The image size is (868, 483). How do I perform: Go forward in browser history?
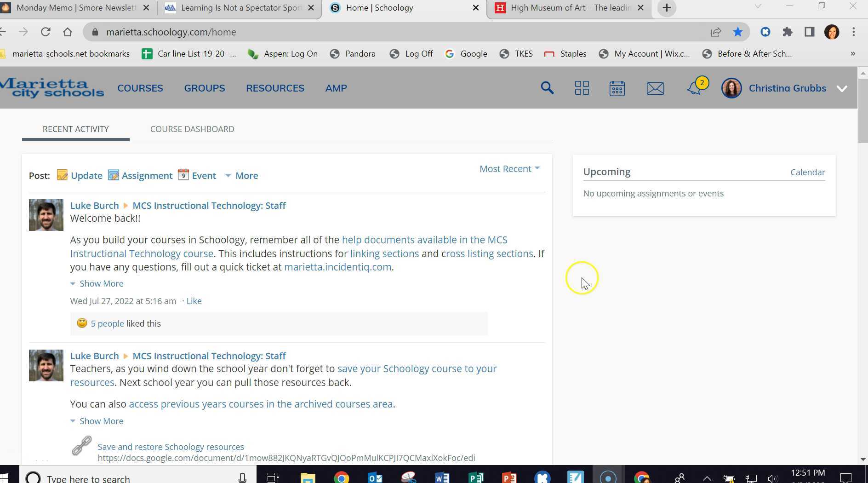point(23,32)
